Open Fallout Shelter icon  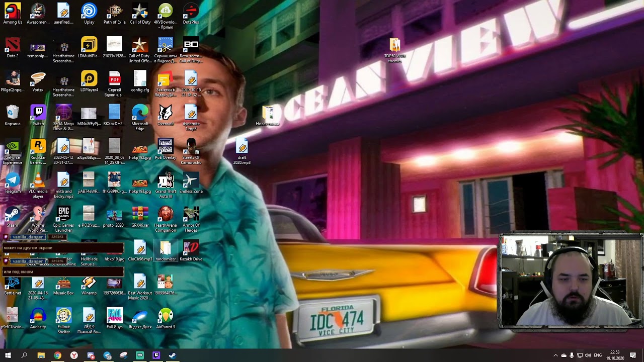coord(63,321)
